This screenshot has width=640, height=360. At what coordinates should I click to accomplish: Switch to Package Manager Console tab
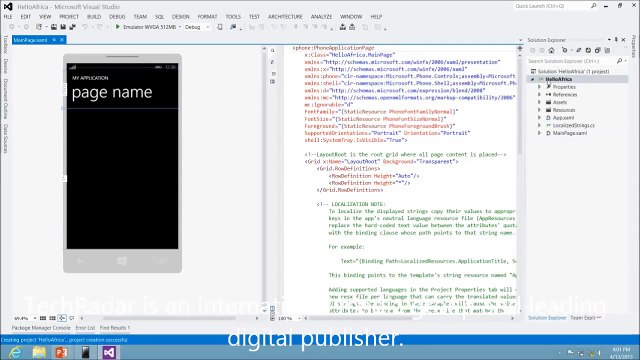point(41,328)
